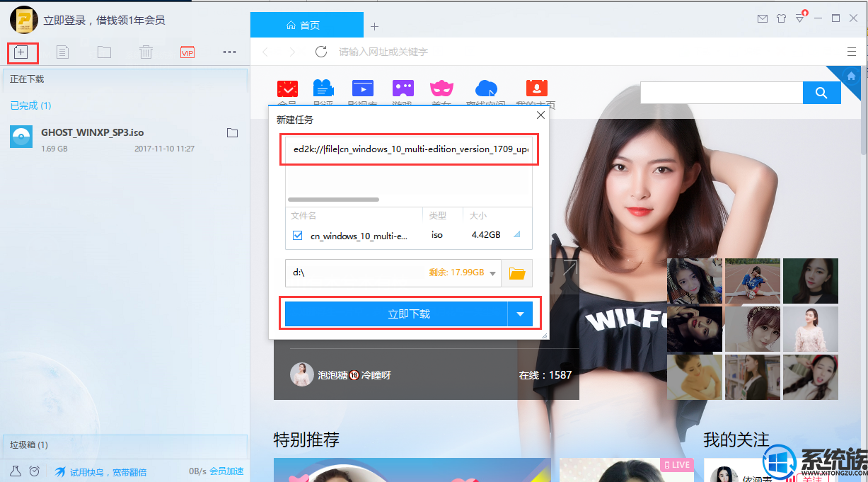Open a new tab with plus button

point(375,26)
